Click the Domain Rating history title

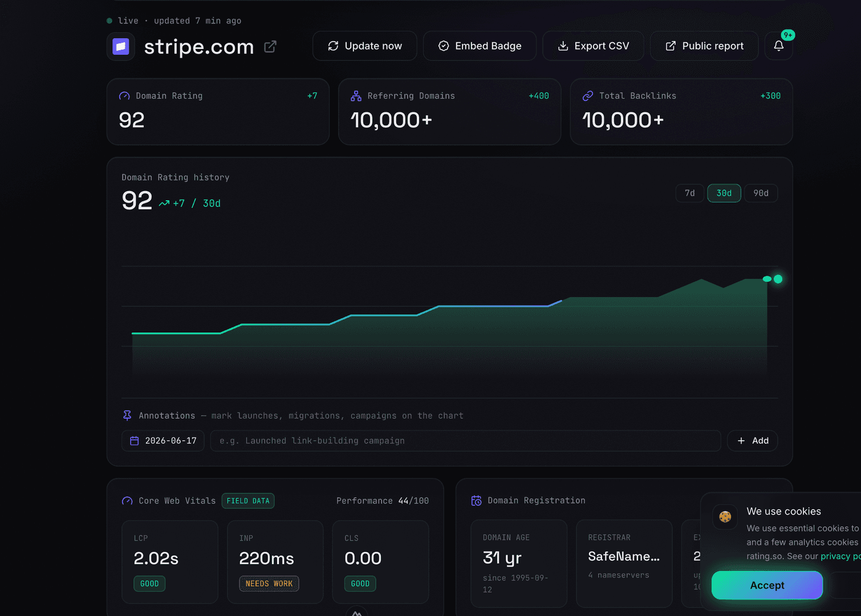click(x=176, y=177)
